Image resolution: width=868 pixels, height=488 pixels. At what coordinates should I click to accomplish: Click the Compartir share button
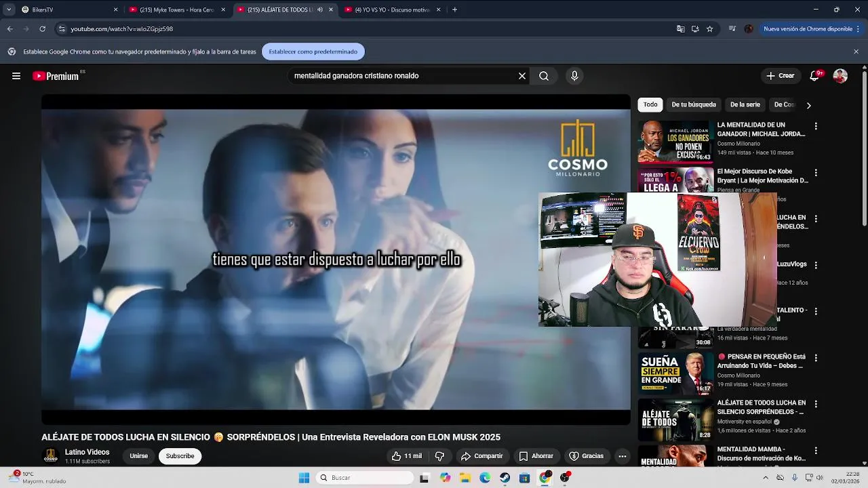click(x=482, y=456)
